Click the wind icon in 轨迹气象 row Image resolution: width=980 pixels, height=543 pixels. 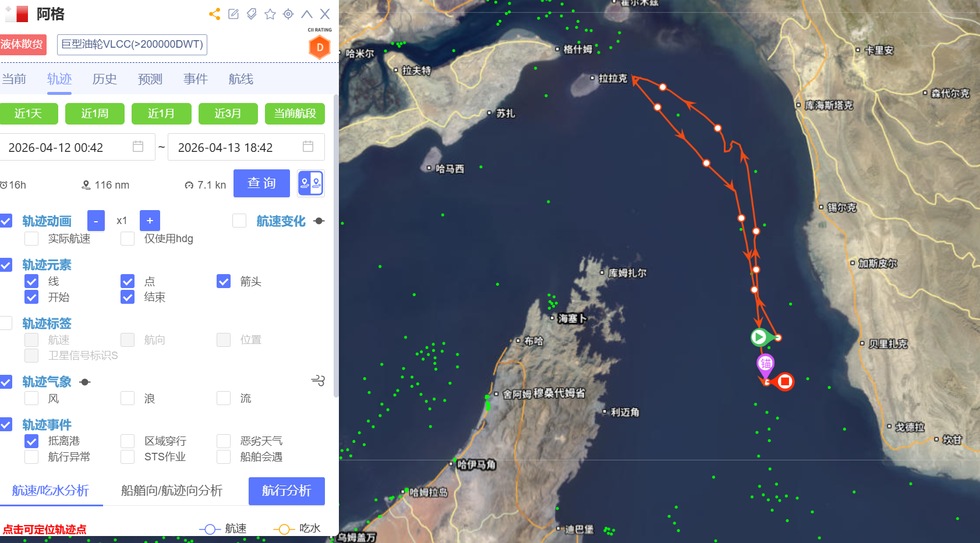318,381
